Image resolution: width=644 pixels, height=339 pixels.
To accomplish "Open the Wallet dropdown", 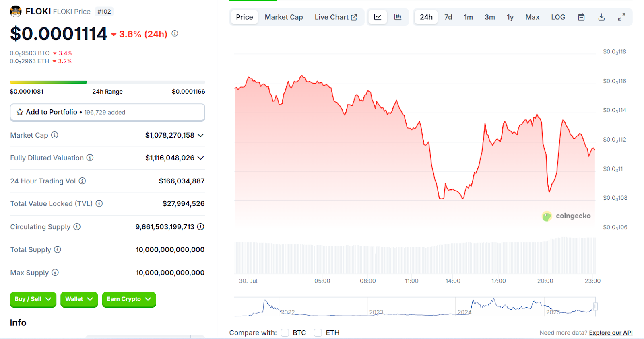I will click(79, 299).
